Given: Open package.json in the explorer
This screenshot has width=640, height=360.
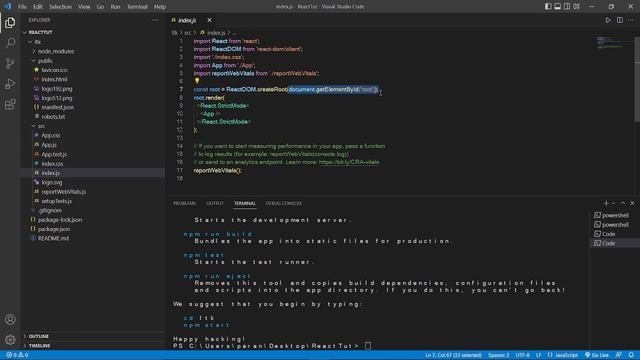Looking at the screenshot, I should (x=93, y=229).
